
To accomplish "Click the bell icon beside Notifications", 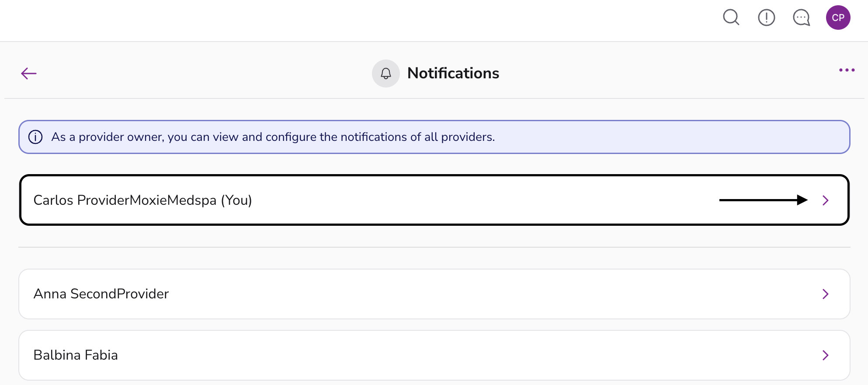I will (385, 73).
